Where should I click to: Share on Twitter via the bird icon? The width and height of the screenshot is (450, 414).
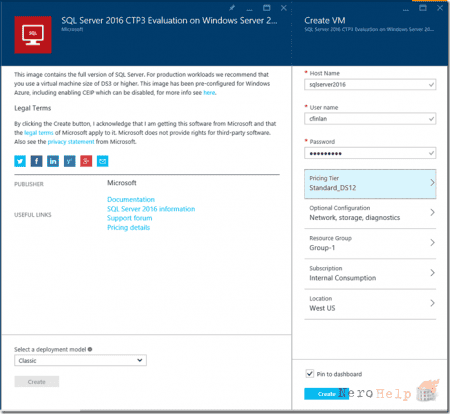(x=20, y=161)
